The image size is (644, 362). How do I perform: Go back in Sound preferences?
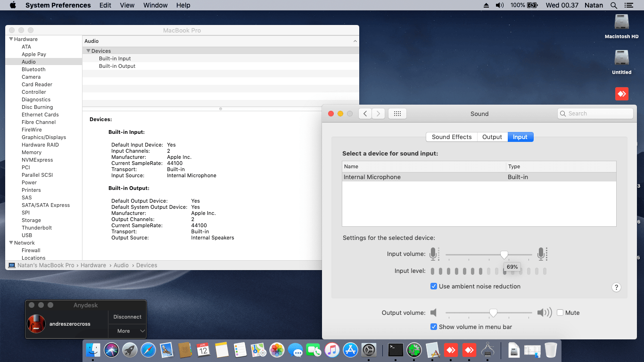point(365,114)
